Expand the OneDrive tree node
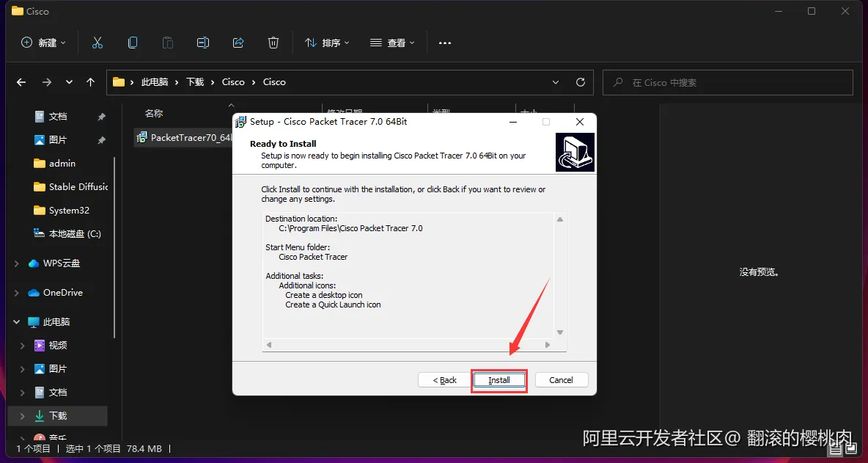 point(17,293)
